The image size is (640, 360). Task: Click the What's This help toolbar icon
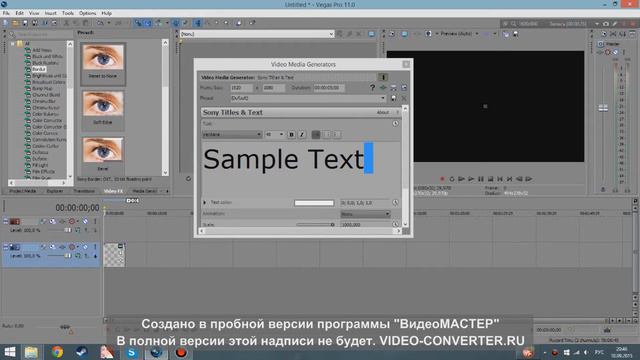click(x=252, y=23)
